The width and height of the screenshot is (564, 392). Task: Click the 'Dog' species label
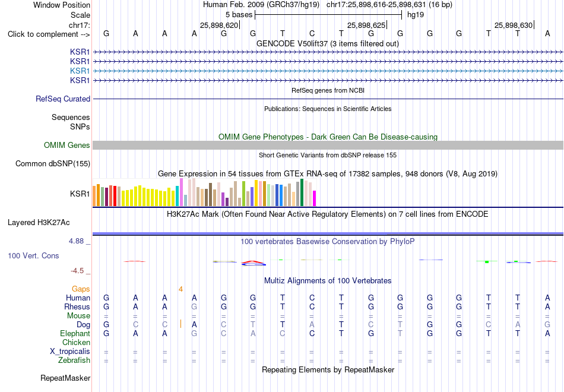(83, 325)
